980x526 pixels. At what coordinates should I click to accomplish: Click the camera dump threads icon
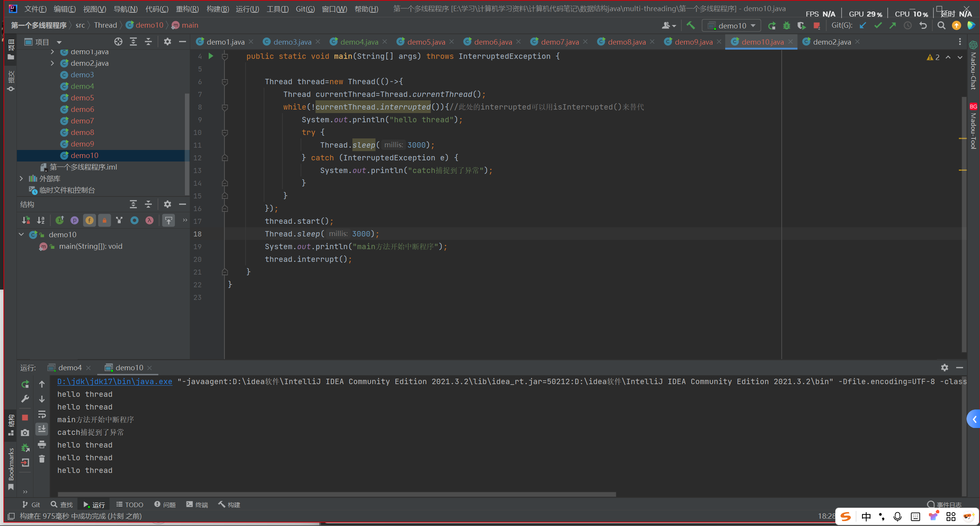click(x=25, y=433)
